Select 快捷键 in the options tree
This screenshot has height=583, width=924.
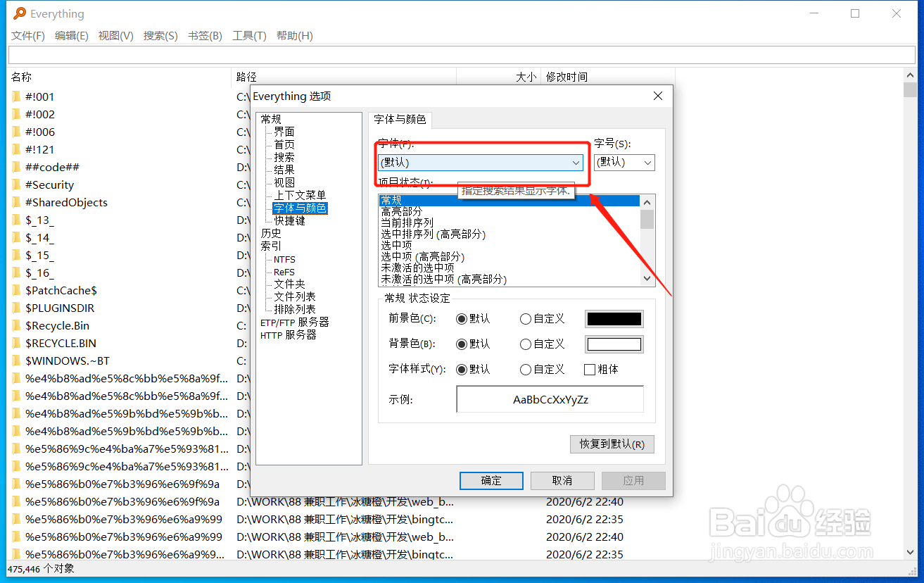click(x=289, y=220)
